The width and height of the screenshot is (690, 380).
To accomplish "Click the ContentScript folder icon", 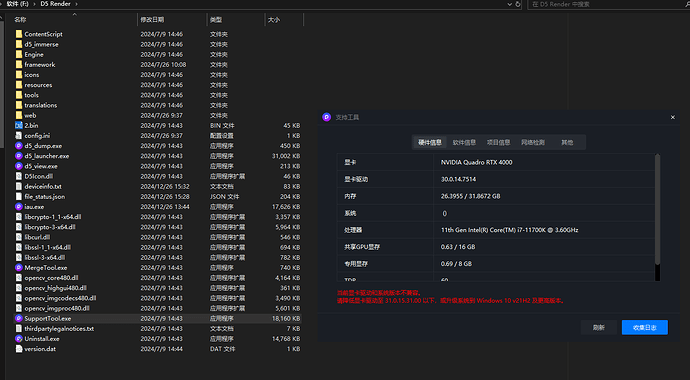I will point(18,34).
